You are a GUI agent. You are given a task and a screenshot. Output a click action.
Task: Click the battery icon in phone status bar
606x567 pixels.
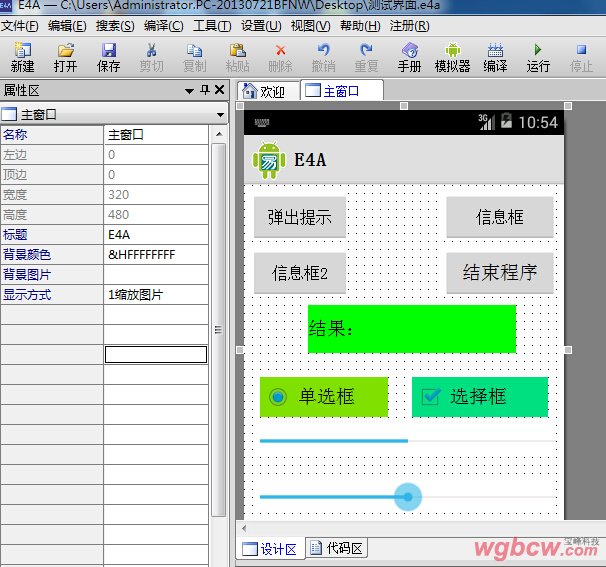[x=506, y=121]
